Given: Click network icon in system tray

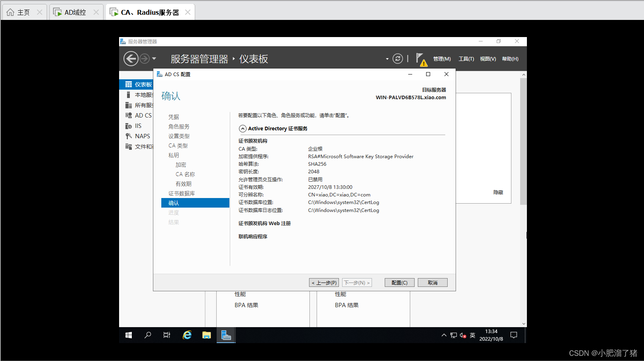Looking at the screenshot, I should coord(454,335).
